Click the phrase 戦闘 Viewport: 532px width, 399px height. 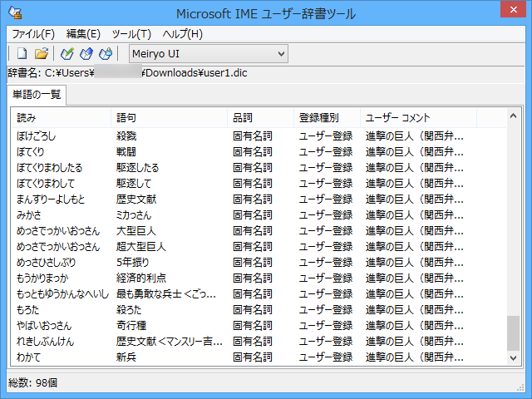[x=126, y=152]
